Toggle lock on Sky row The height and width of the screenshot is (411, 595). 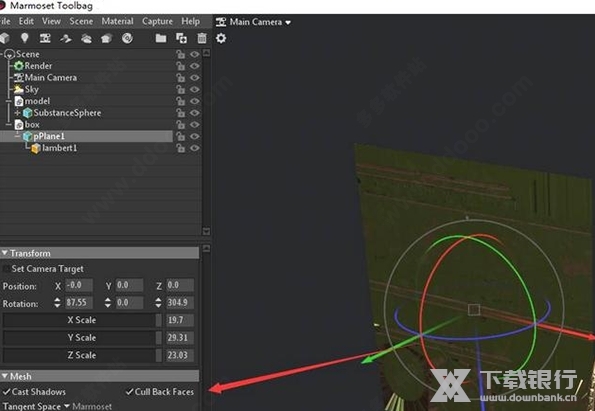click(180, 90)
